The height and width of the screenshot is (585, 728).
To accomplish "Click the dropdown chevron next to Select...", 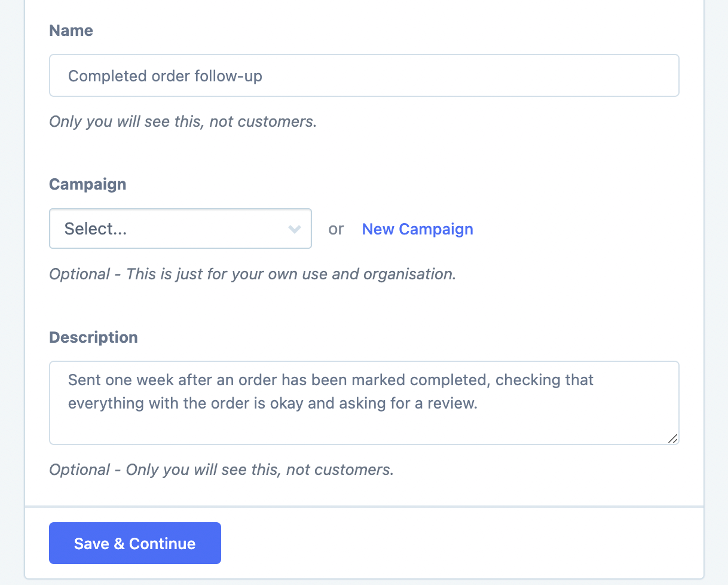I will 294,228.
